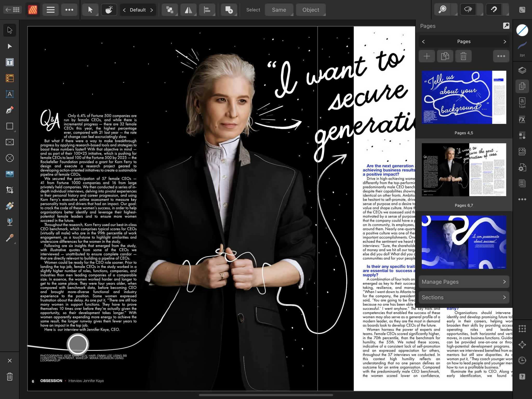The image size is (532, 399).
Task: Show more studio panels
Action: 522,199
